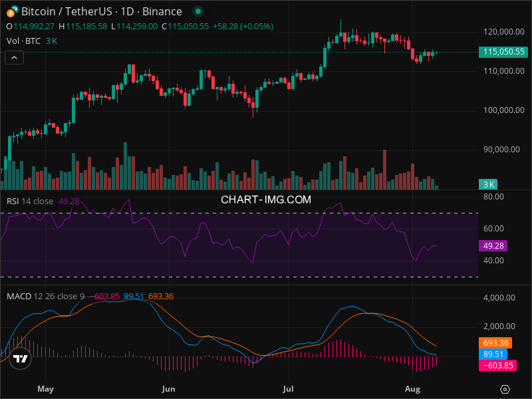Click the change value +58.28 (+0.05%)

(x=243, y=27)
